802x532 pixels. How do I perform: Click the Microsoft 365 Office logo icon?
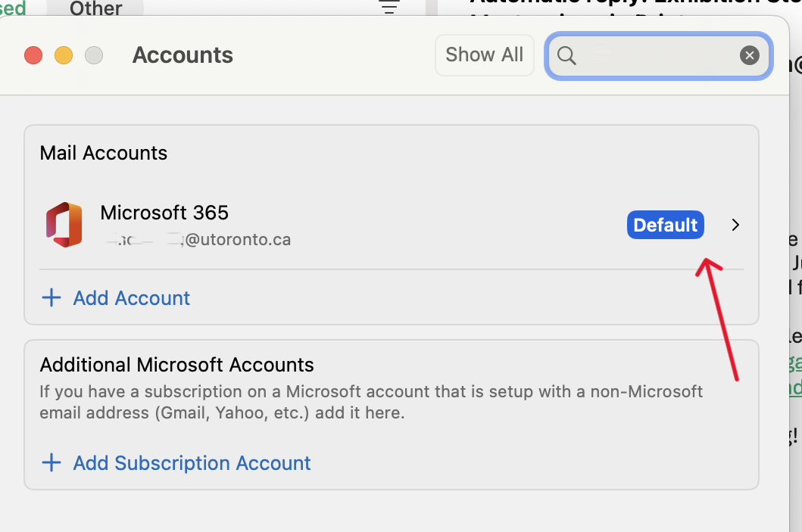(64, 225)
